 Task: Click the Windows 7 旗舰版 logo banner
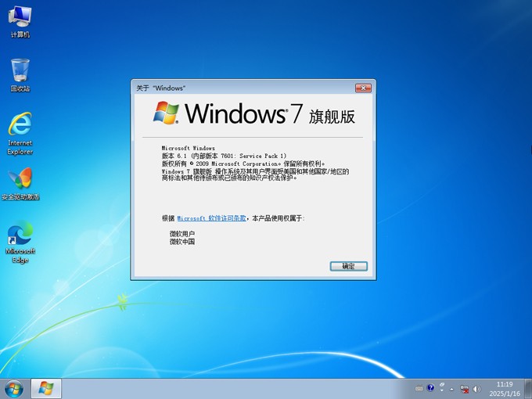(x=253, y=113)
